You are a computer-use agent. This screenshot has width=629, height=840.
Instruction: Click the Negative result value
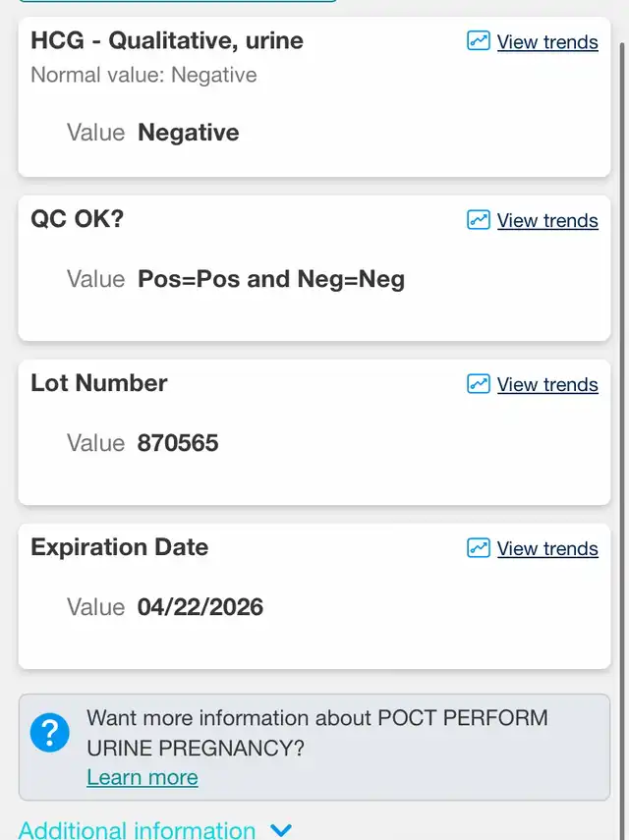pyautogui.click(x=189, y=133)
